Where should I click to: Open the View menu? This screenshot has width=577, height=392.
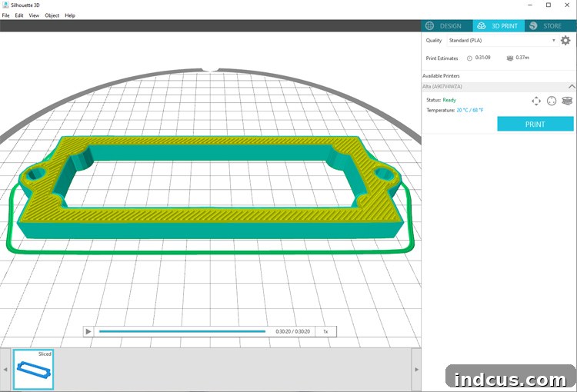34,15
